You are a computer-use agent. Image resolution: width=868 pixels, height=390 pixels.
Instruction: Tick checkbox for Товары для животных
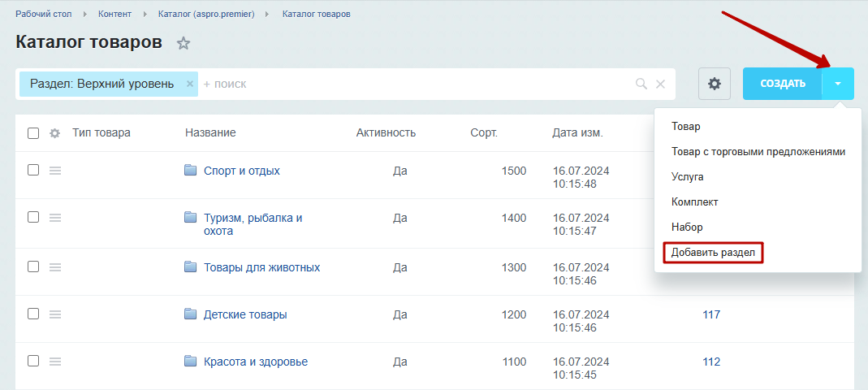tap(33, 266)
